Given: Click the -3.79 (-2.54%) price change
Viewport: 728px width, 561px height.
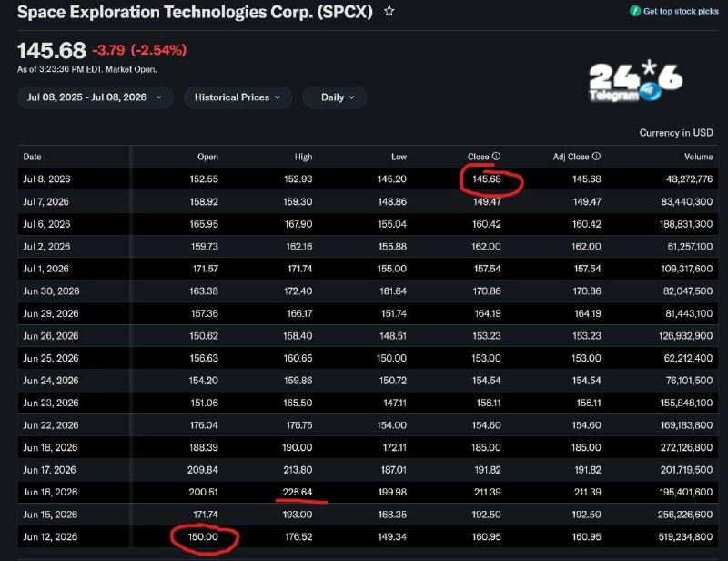Looking at the screenshot, I should pyautogui.click(x=139, y=50).
